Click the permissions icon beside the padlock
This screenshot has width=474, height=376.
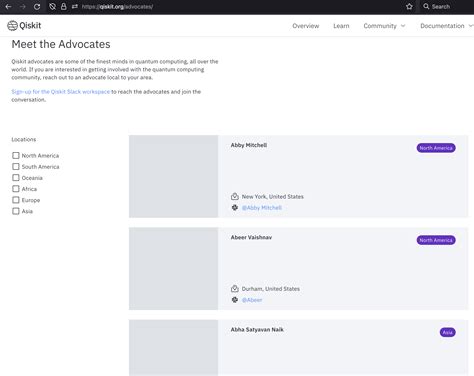point(75,7)
